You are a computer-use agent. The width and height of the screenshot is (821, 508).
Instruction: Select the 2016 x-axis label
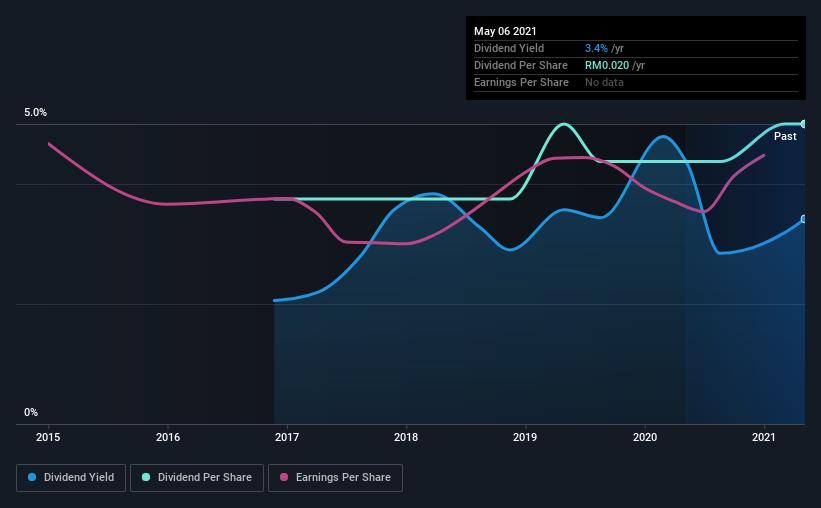168,437
